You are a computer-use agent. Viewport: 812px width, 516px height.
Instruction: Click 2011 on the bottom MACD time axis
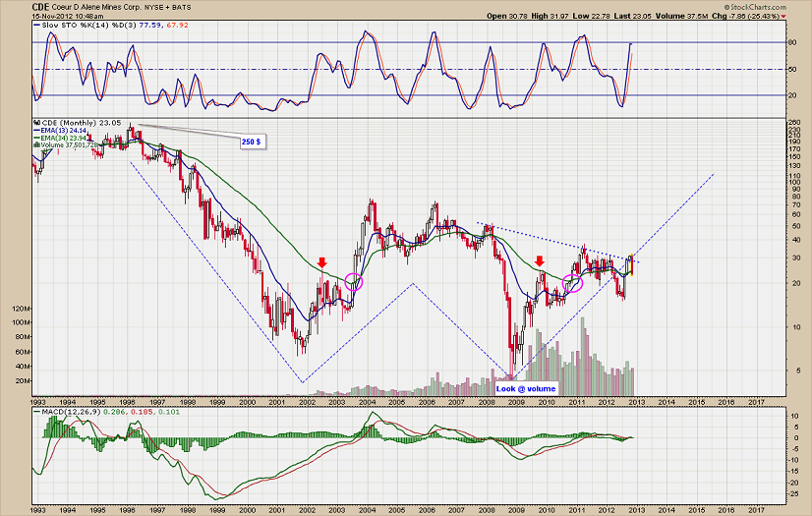tap(577, 510)
